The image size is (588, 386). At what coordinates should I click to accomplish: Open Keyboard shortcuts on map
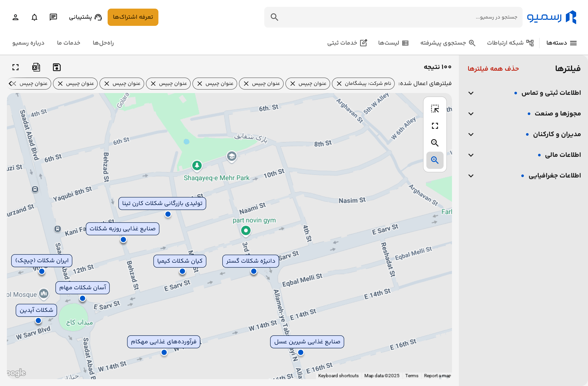click(x=338, y=376)
